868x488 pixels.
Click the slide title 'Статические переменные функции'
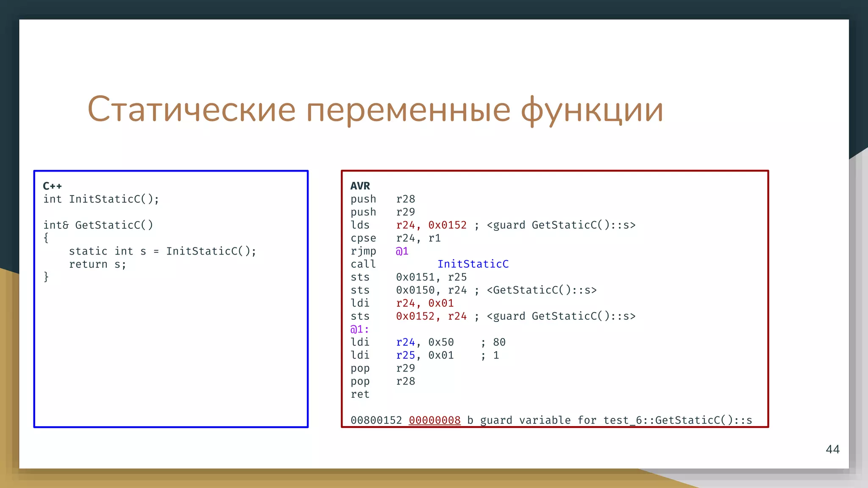coord(375,110)
